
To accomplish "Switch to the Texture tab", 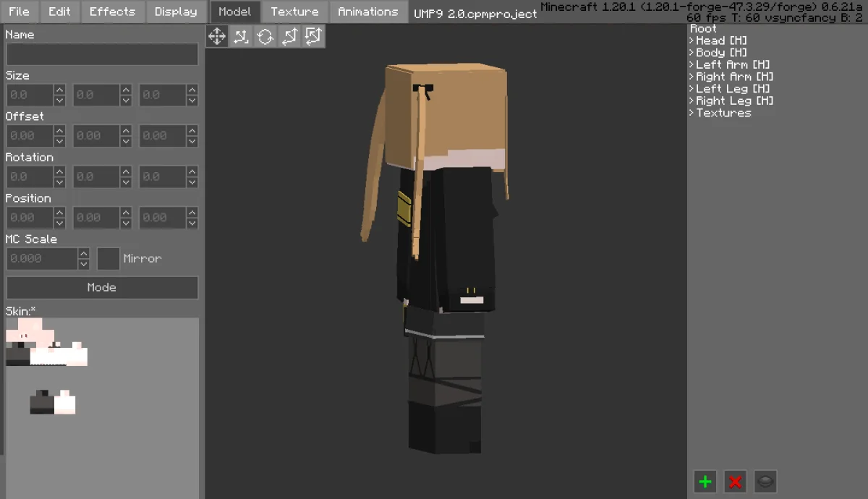I will (294, 12).
